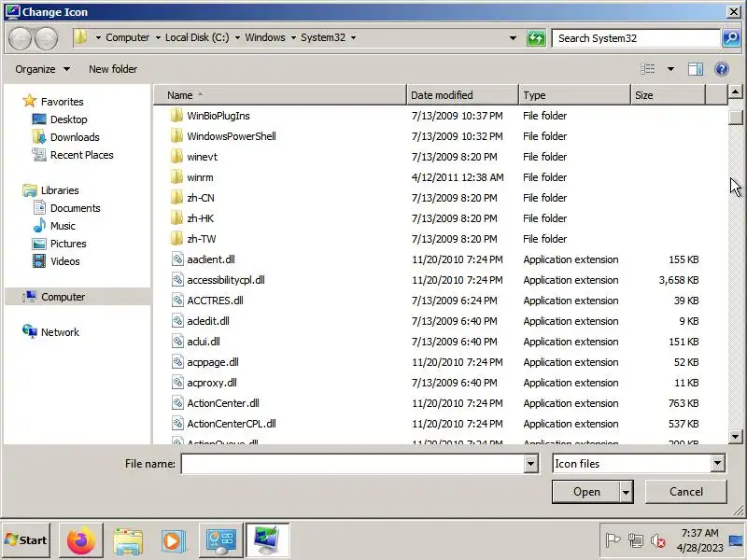Click the folder icon in address bar
The image size is (747, 560).
(x=81, y=37)
